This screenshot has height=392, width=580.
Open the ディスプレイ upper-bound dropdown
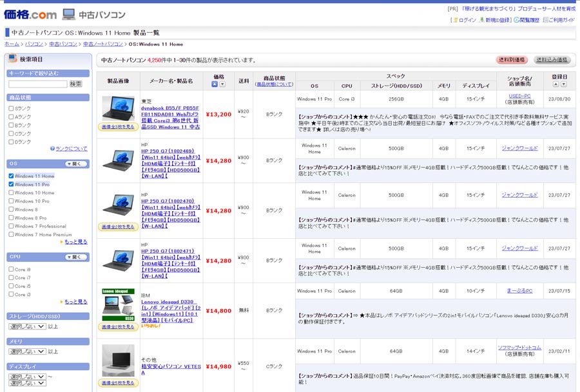pyautogui.click(x=27, y=383)
